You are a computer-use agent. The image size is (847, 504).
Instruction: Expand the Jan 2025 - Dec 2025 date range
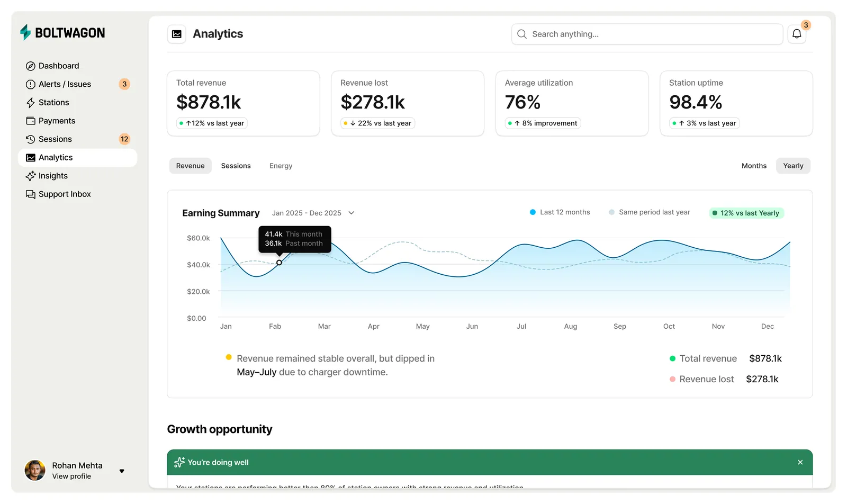[313, 213]
